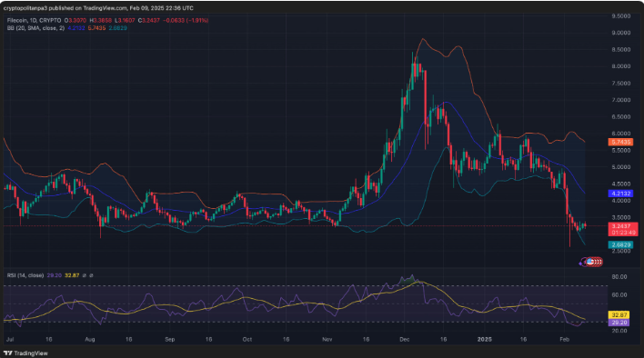
Task: Click the purple diamond event marker
Action: coord(581,264)
